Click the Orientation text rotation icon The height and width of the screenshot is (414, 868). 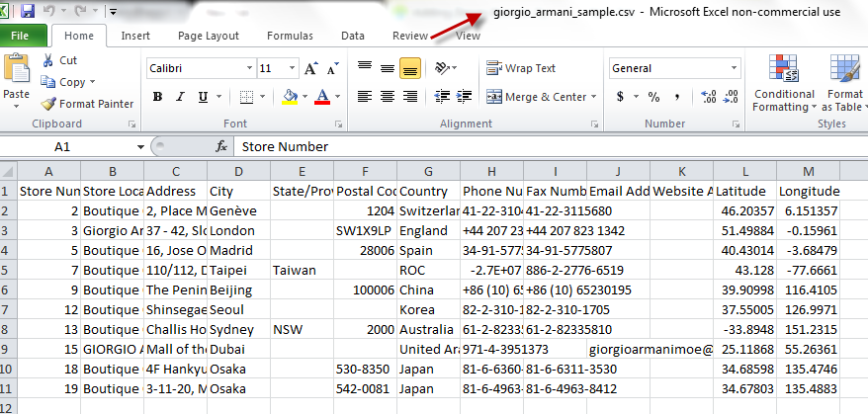pos(442,68)
